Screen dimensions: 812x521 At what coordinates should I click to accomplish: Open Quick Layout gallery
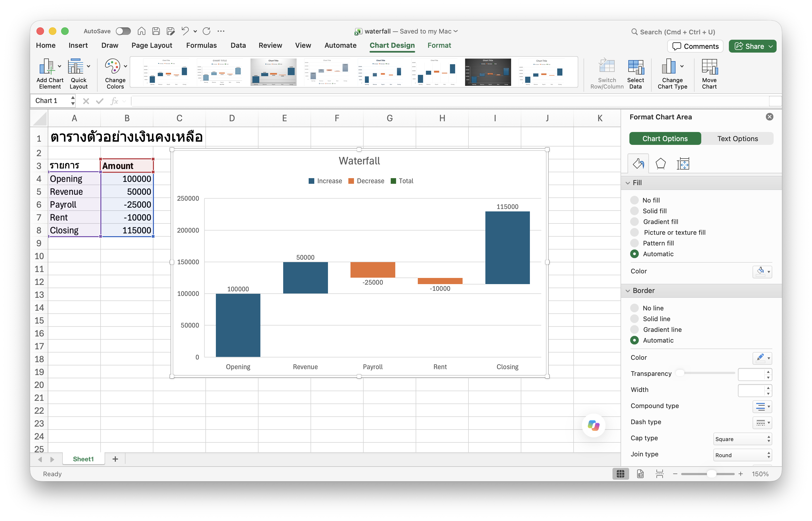pyautogui.click(x=79, y=74)
